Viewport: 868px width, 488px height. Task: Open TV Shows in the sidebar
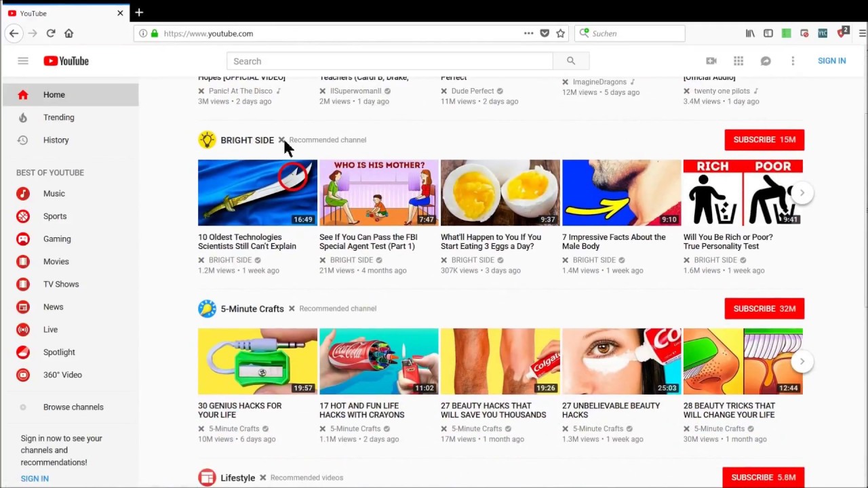[x=71, y=285]
